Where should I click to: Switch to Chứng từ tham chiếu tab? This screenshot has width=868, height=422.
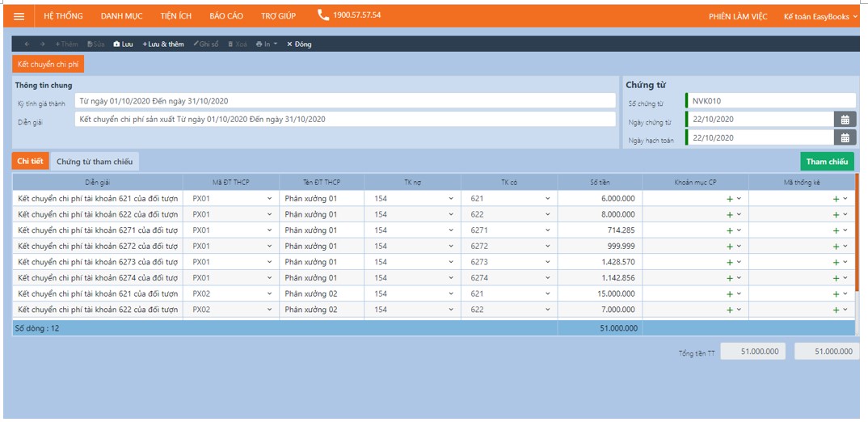point(95,161)
